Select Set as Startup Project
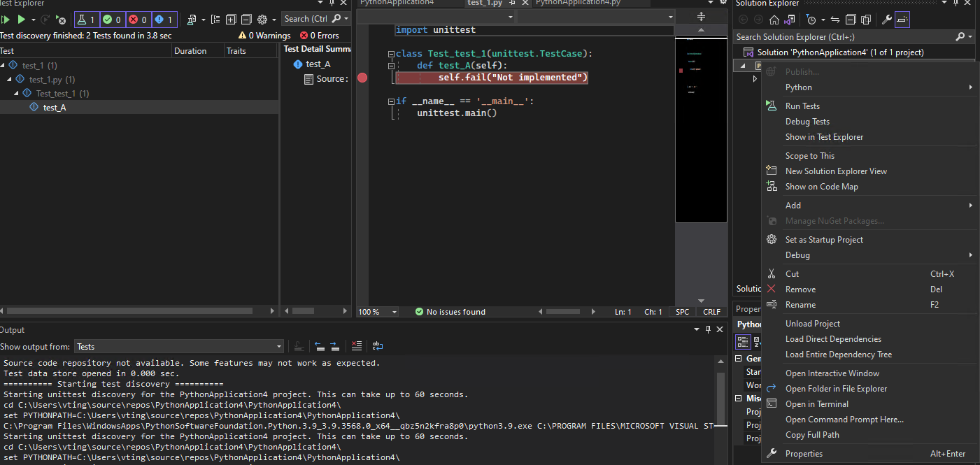This screenshot has width=980, height=465. pos(870,240)
